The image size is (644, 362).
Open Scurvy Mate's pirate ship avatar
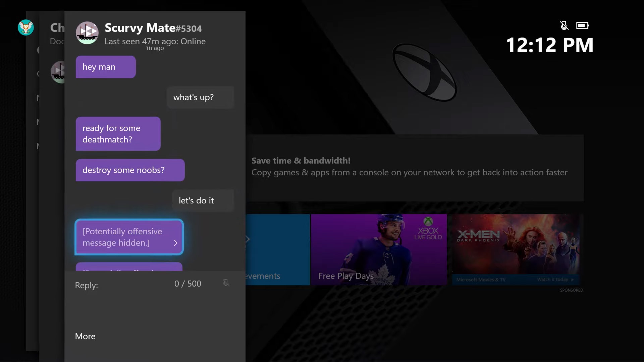pyautogui.click(x=87, y=33)
